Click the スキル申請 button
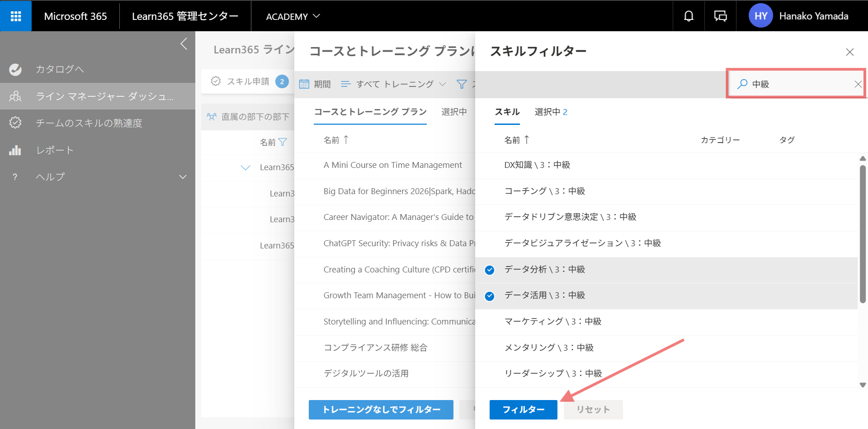The width and height of the screenshot is (868, 429). [248, 81]
